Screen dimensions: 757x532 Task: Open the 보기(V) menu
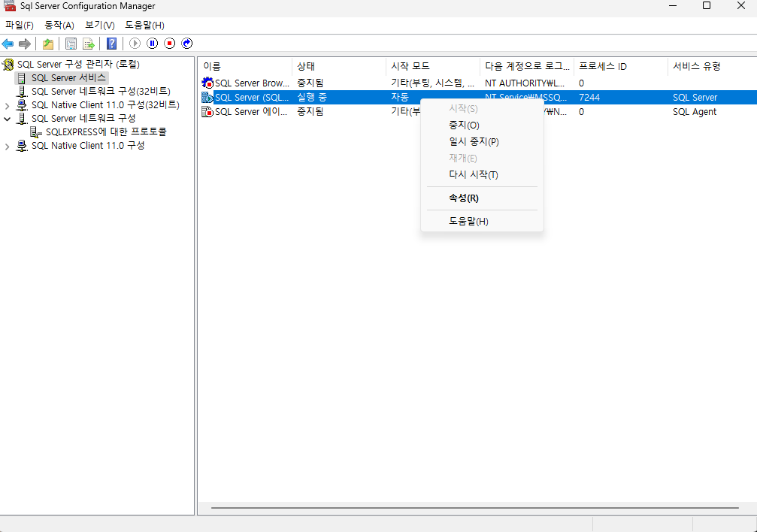click(x=99, y=25)
